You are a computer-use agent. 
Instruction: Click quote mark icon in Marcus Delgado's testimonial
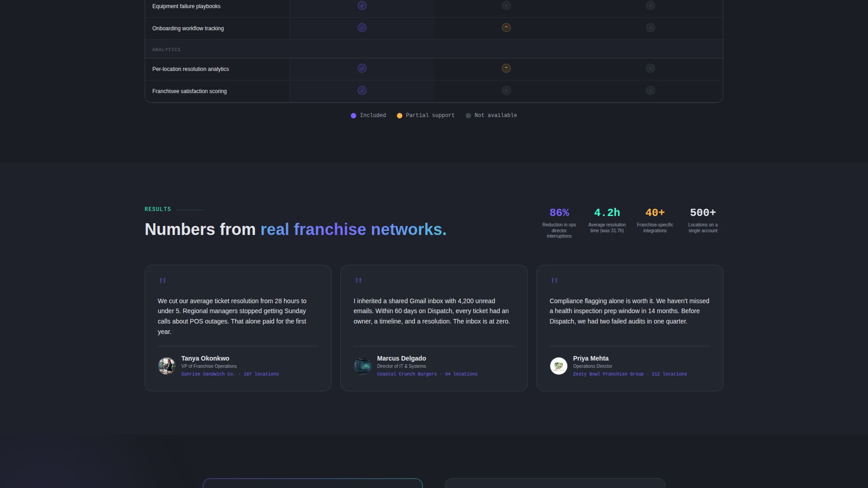click(x=359, y=281)
